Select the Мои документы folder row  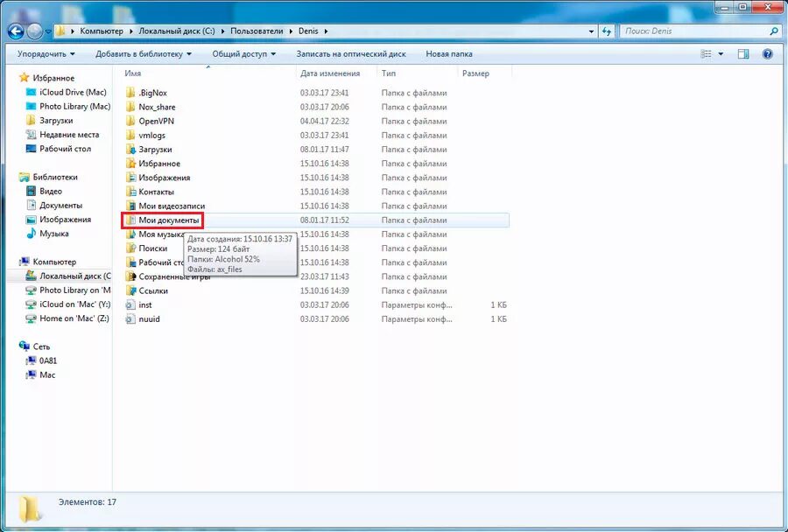[315, 220]
